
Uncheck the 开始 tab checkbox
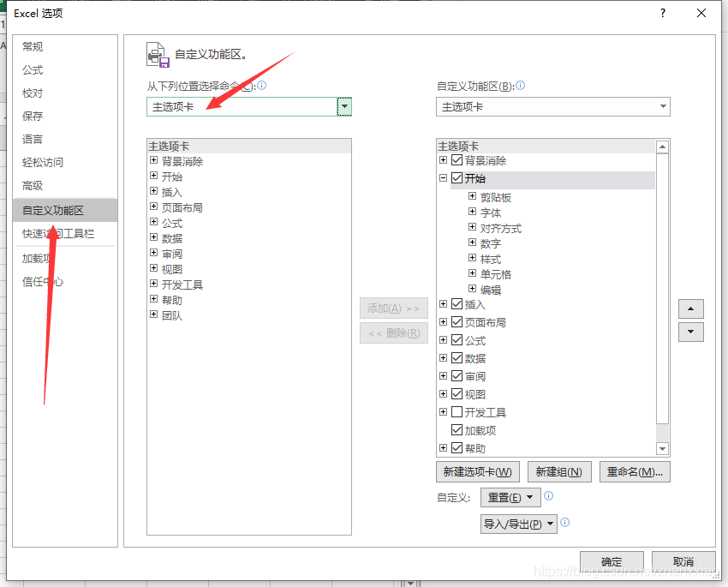pyautogui.click(x=456, y=178)
